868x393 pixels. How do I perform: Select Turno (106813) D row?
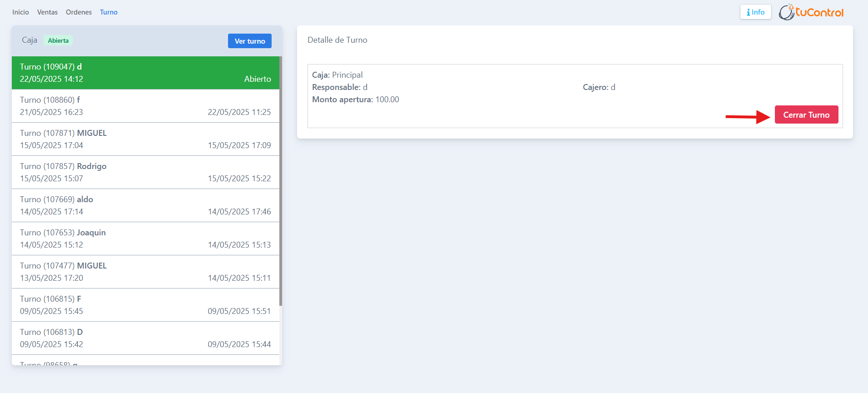[145, 338]
